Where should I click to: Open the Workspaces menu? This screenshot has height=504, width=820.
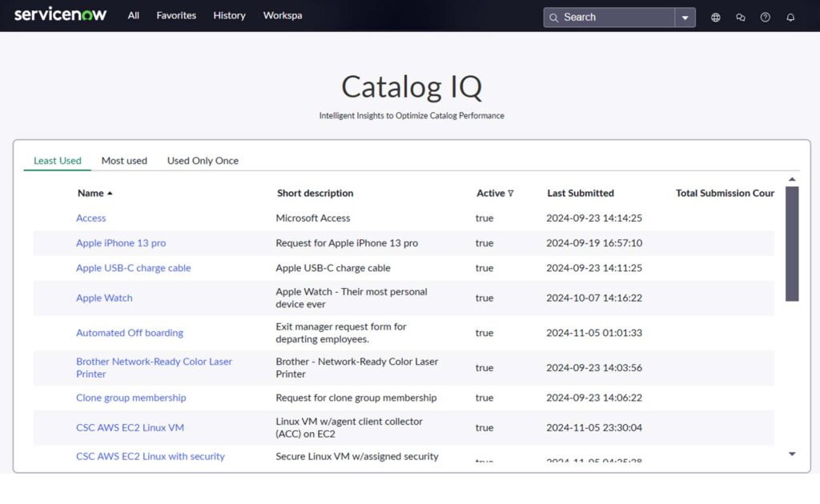click(x=283, y=16)
